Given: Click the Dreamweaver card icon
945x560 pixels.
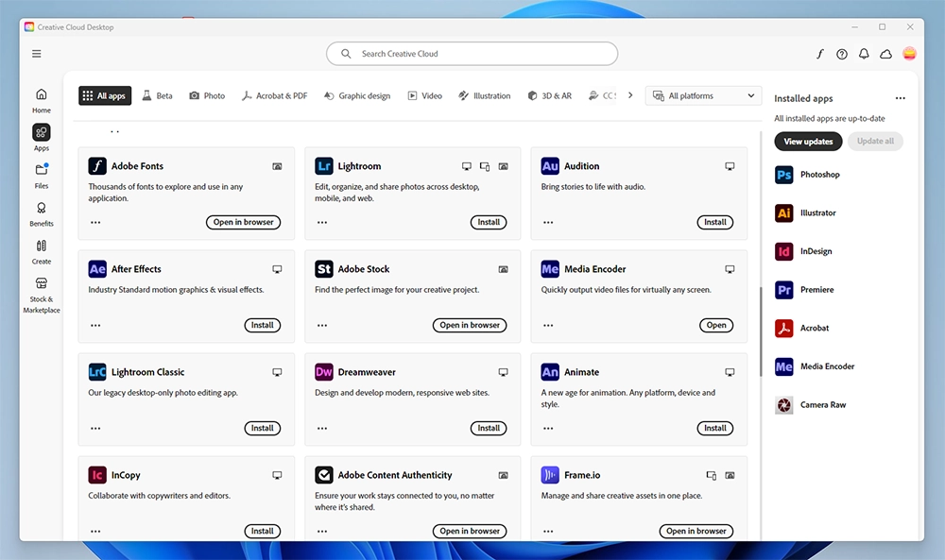Looking at the screenshot, I should (323, 372).
